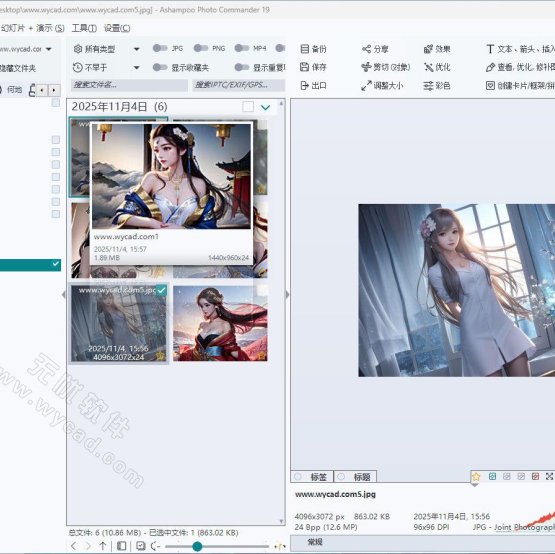Check the date group 2025年11月4日 checkbox

(x=248, y=107)
